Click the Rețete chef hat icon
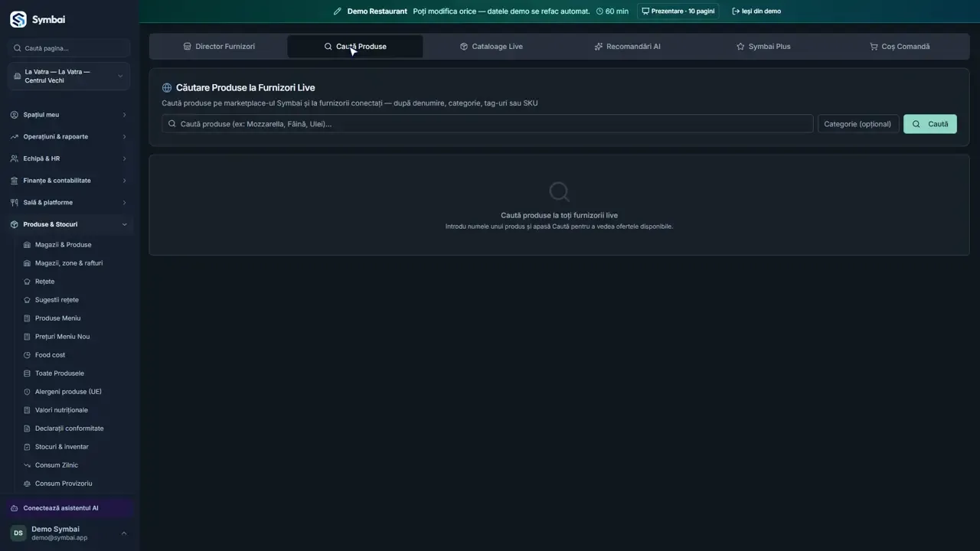 click(28, 282)
